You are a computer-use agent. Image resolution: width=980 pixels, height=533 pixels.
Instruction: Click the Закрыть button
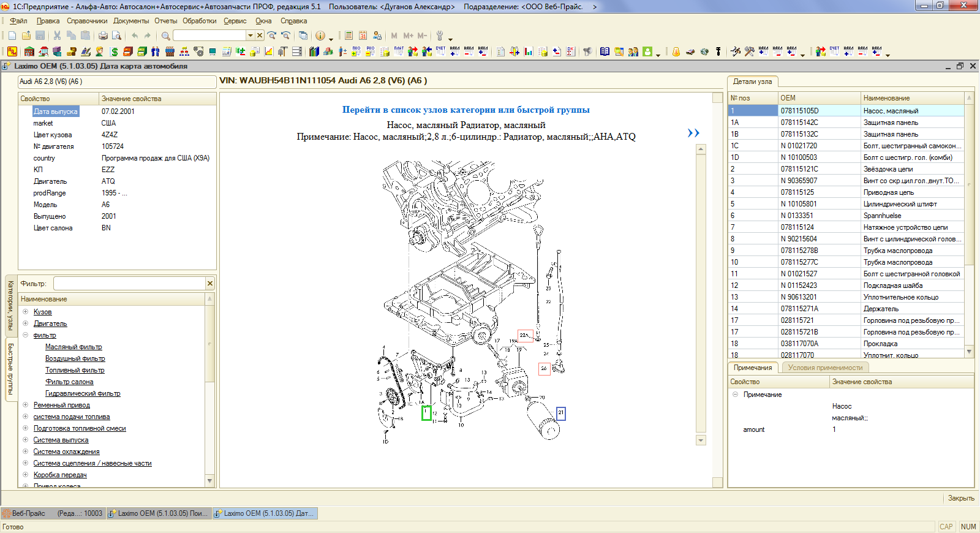point(961,498)
